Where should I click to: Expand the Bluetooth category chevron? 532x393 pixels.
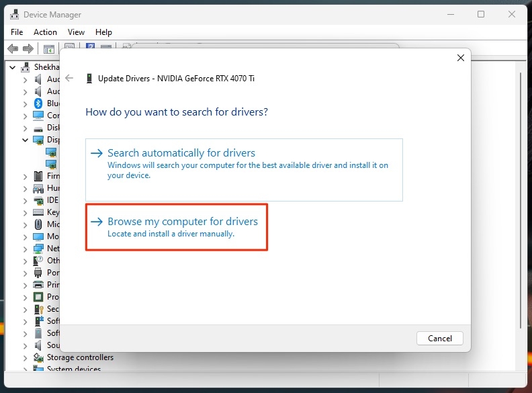click(25, 103)
